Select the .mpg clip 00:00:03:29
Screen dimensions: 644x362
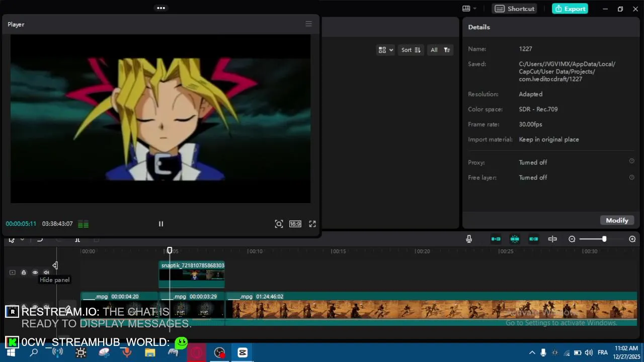tap(192, 309)
